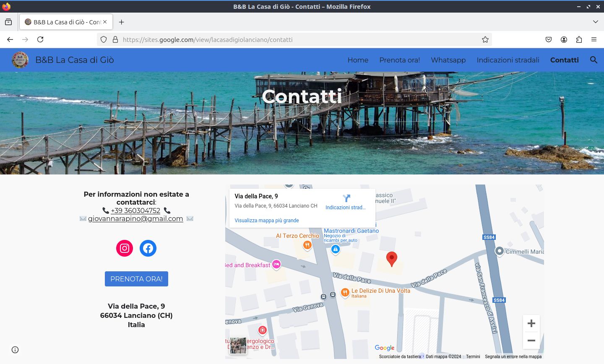Click the B&B La Casa di Giò site title
This screenshot has height=364, width=604.
[75, 60]
